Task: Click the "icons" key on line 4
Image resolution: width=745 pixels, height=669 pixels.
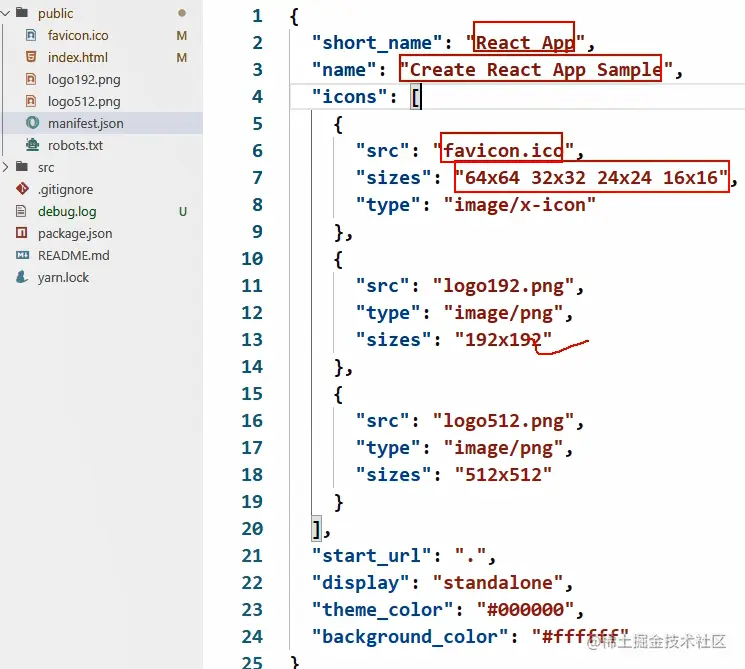Action: (x=349, y=97)
